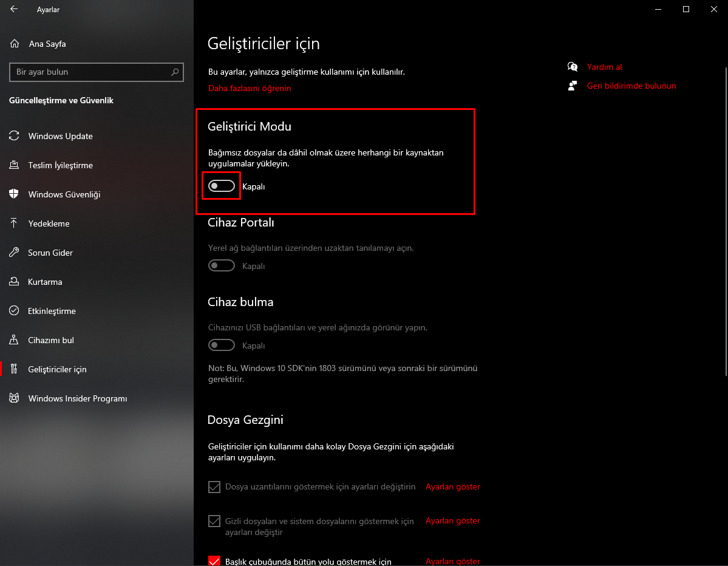The width and height of the screenshot is (728, 566).
Task: Click the vertical scrollbar on the right
Action: pyautogui.click(x=726, y=222)
